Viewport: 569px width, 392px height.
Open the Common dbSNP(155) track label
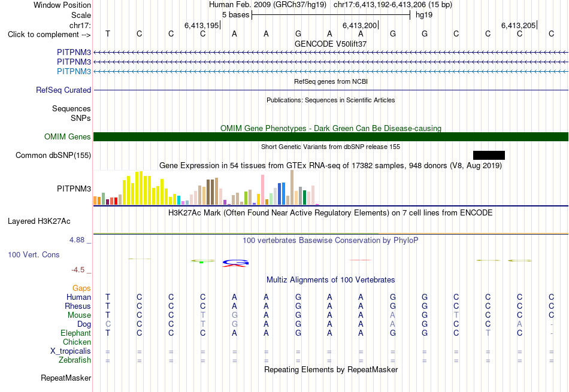(x=53, y=155)
